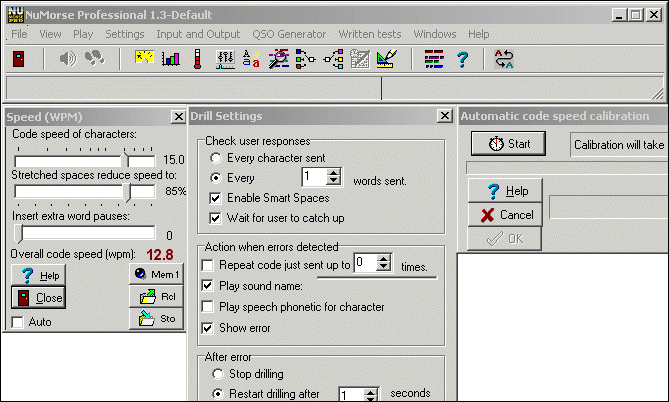The width and height of the screenshot is (669, 402).
Task: Increase restart drilling seconds spinner
Action: pyautogui.click(x=370, y=391)
